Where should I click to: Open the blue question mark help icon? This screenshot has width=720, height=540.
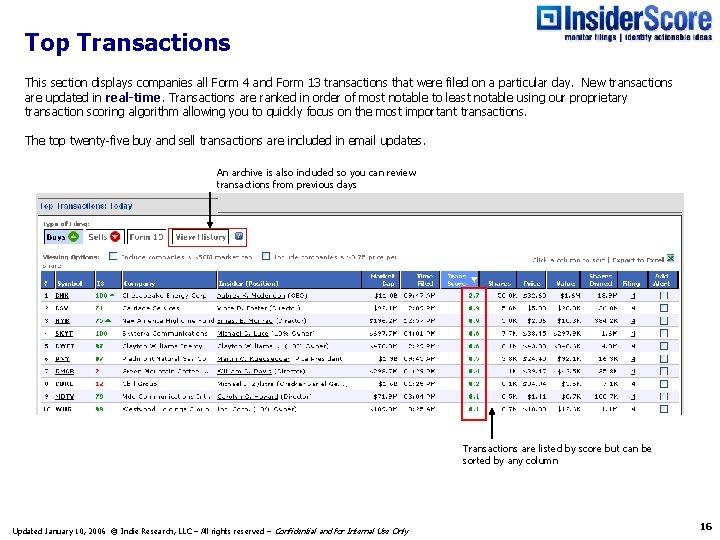point(239,236)
